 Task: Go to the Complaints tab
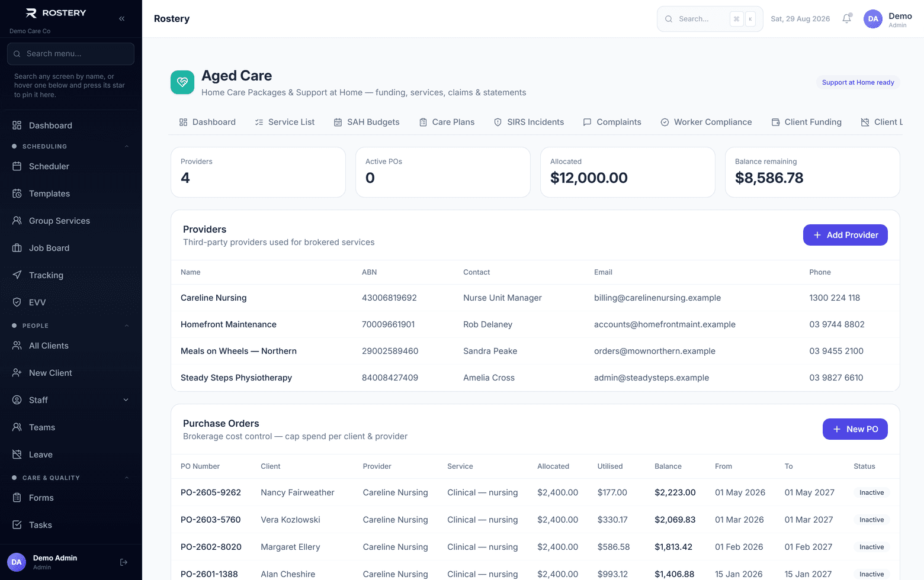tap(612, 122)
